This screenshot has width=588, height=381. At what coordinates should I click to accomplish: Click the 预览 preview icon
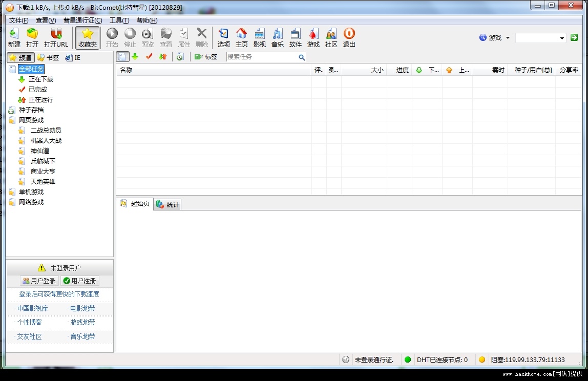[148, 37]
